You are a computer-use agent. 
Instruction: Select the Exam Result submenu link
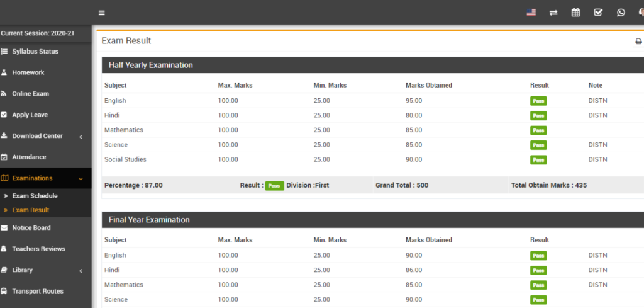pos(30,210)
